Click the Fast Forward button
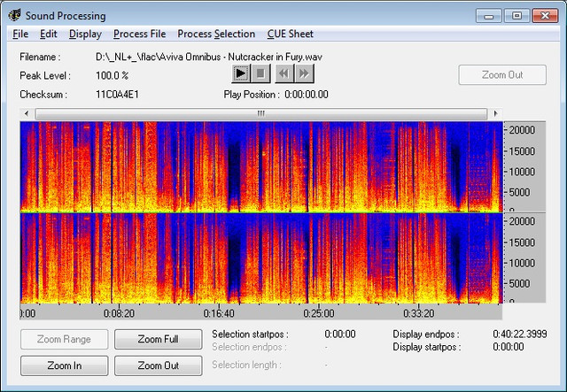The width and height of the screenshot is (567, 392). [304, 73]
